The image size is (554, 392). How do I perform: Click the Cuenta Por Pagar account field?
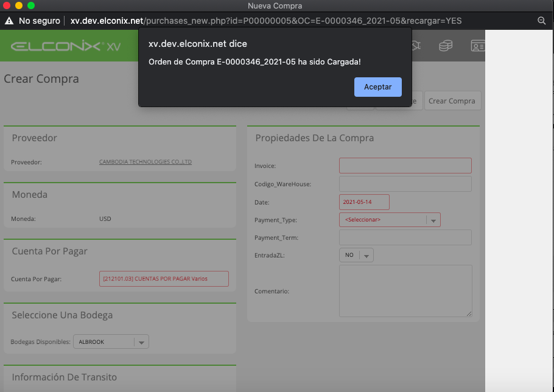coord(164,279)
